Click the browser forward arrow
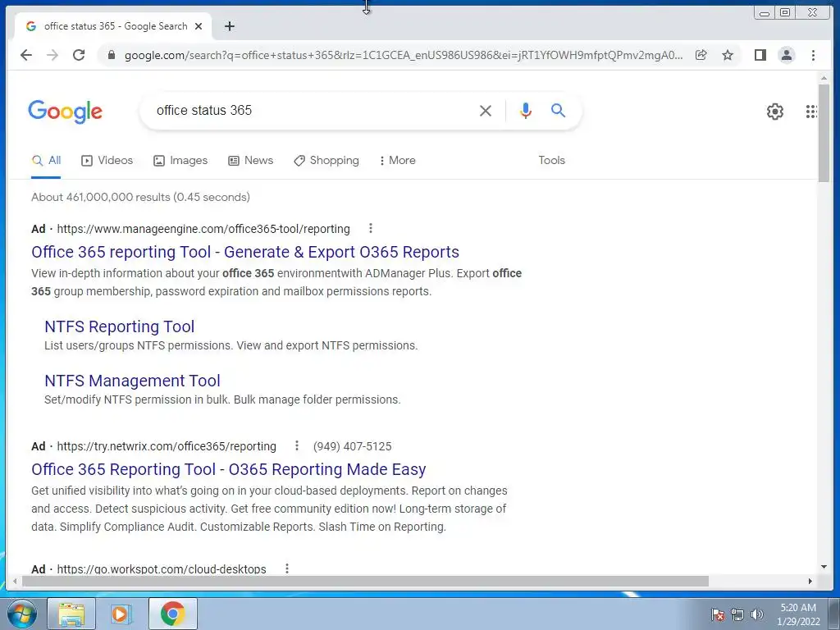Viewport: 840px width, 630px height. (x=52, y=55)
